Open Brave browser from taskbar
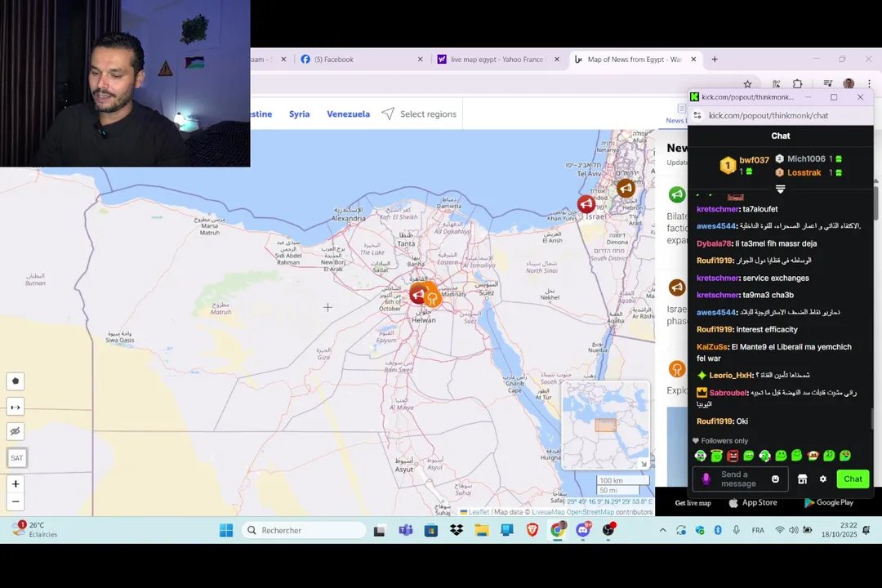The height and width of the screenshot is (588, 882). pyautogui.click(x=532, y=530)
